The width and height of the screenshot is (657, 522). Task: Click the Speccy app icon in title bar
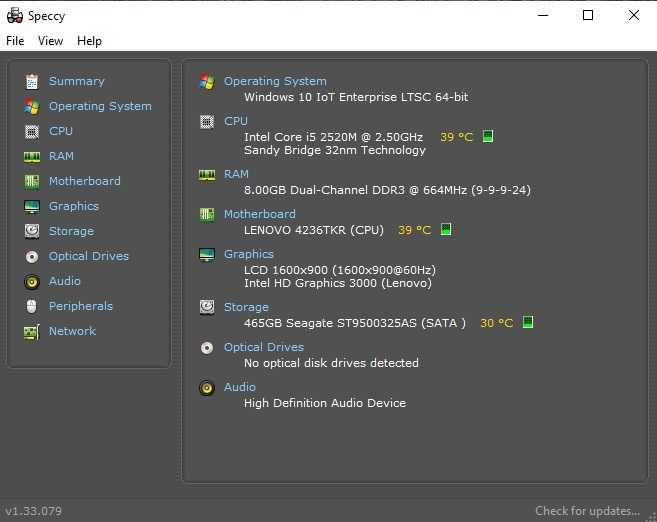point(15,16)
